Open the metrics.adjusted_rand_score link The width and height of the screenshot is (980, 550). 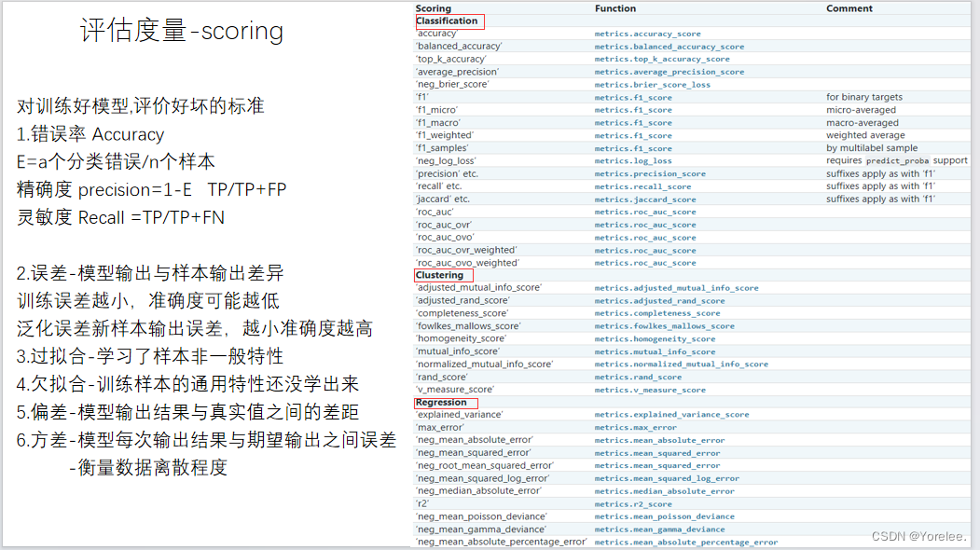tap(660, 301)
